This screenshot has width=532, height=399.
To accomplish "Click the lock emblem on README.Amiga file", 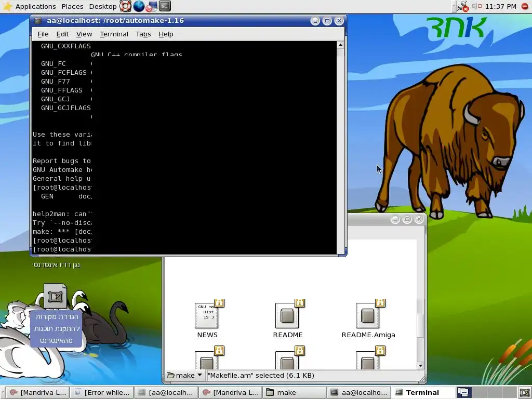I will (x=380, y=303).
